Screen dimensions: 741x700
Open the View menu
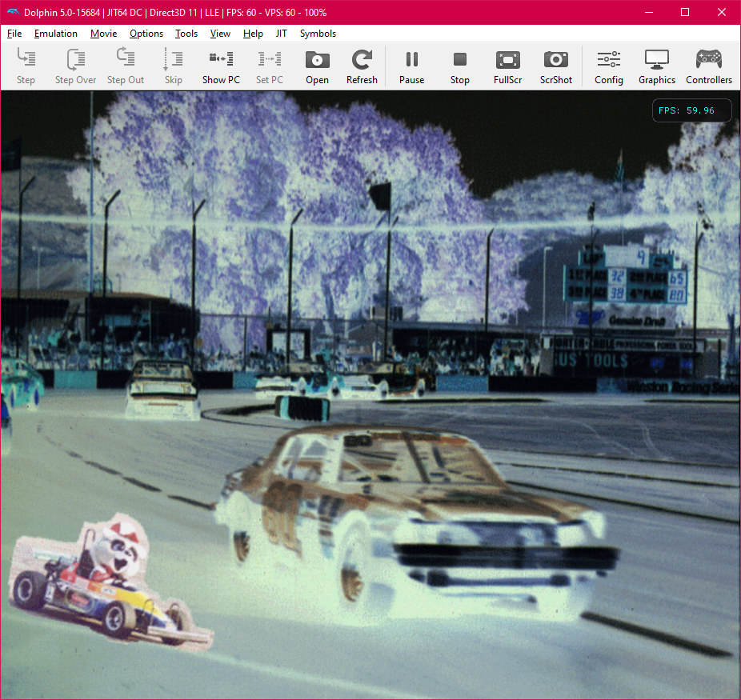pyautogui.click(x=220, y=34)
